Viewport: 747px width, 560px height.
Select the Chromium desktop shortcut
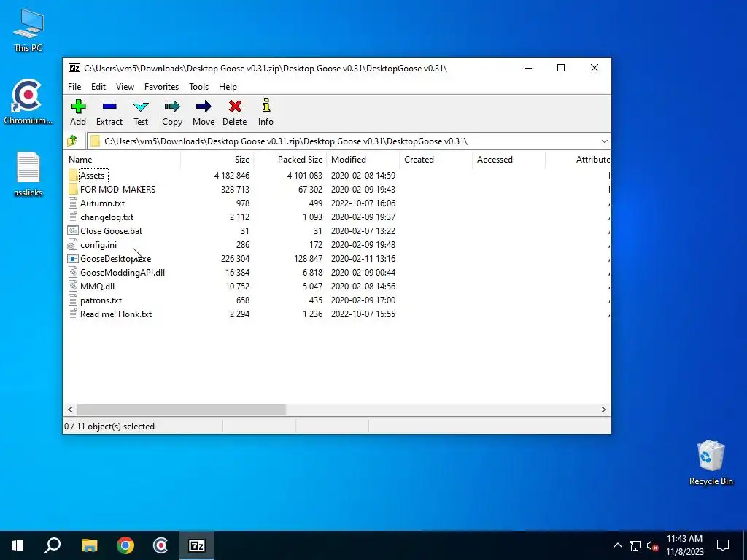point(28,102)
